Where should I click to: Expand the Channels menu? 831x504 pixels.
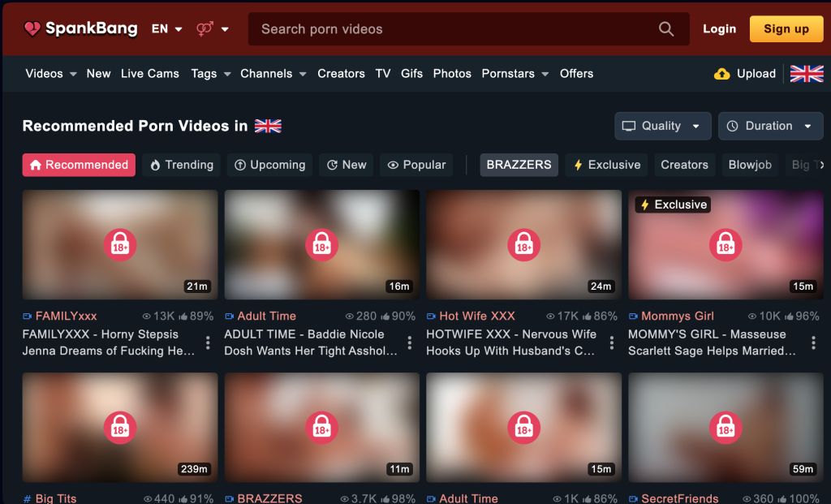(x=273, y=74)
